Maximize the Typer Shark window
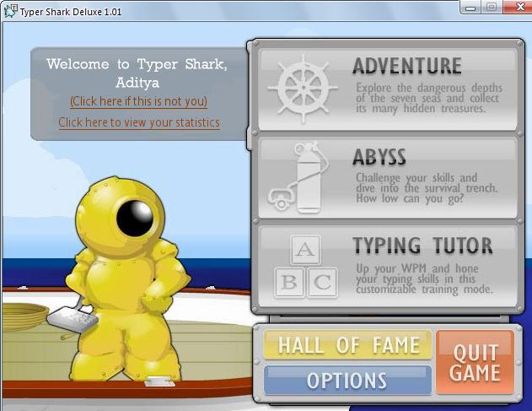 [x=492, y=7]
